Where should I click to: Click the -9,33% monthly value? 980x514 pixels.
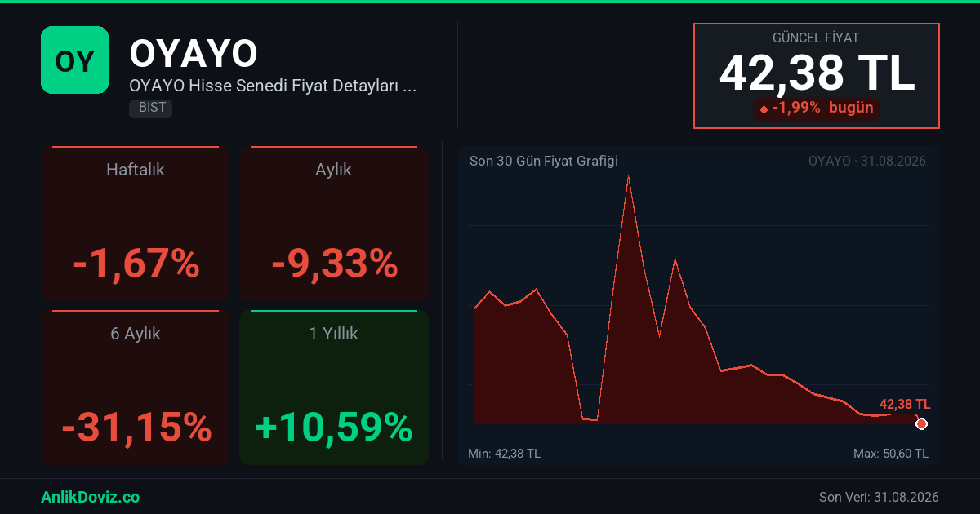(334, 264)
